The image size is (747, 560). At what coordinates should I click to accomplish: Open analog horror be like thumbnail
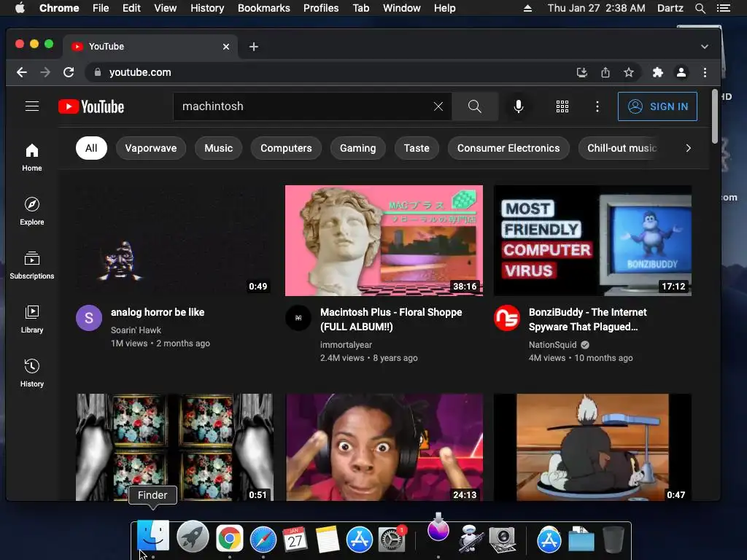point(174,241)
